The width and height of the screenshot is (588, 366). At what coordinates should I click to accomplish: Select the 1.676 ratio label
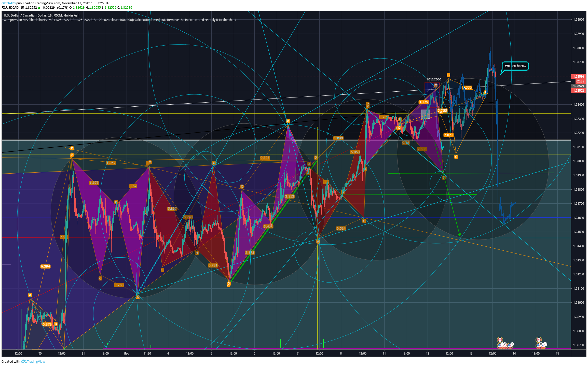tap(94, 183)
